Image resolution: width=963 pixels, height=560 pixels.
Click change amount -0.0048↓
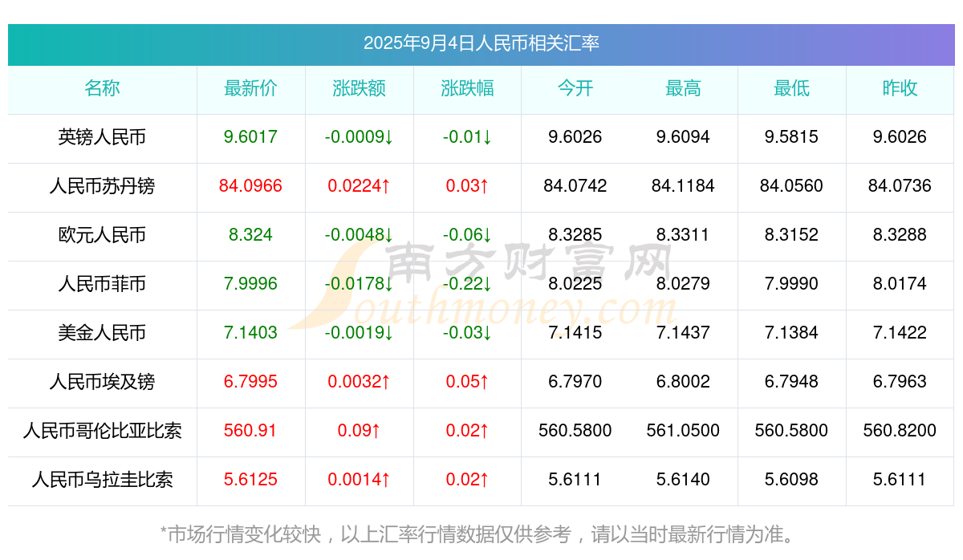(x=360, y=235)
